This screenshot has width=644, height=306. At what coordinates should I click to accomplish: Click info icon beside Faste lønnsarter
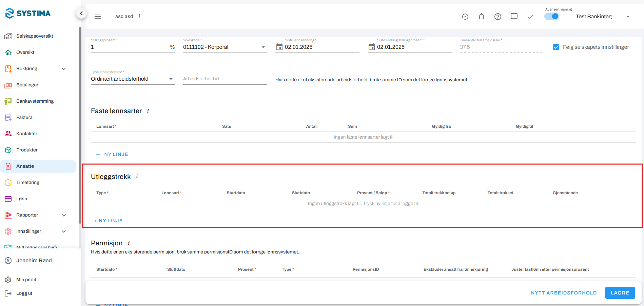pyautogui.click(x=148, y=111)
